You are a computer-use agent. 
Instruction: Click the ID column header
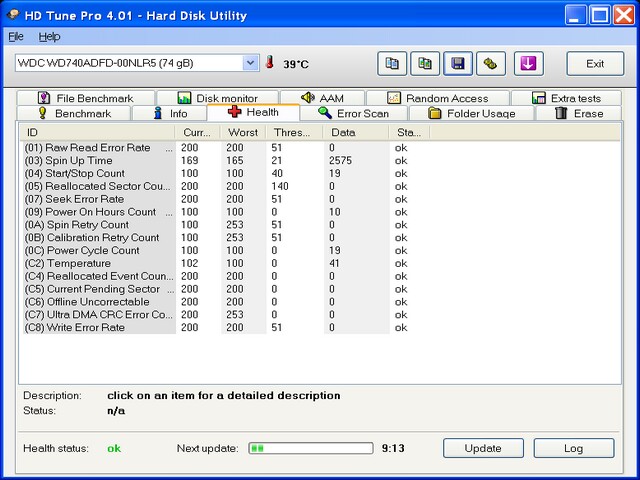pos(98,133)
